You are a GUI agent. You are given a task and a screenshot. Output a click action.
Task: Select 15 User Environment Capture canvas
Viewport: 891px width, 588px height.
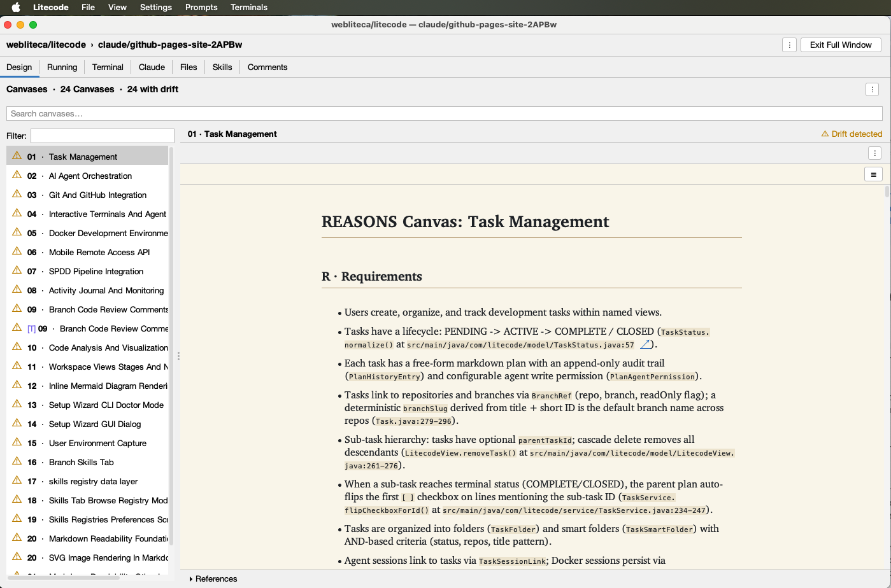[x=87, y=443]
